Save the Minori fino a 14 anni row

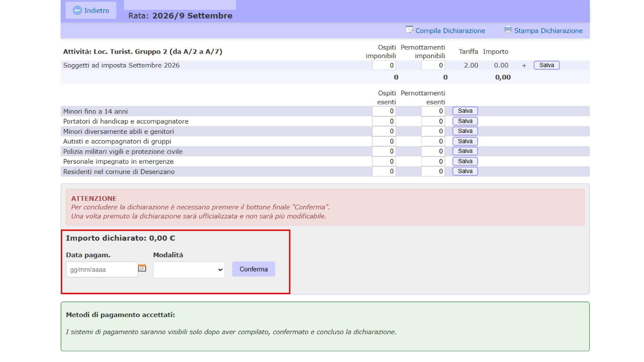(x=465, y=111)
